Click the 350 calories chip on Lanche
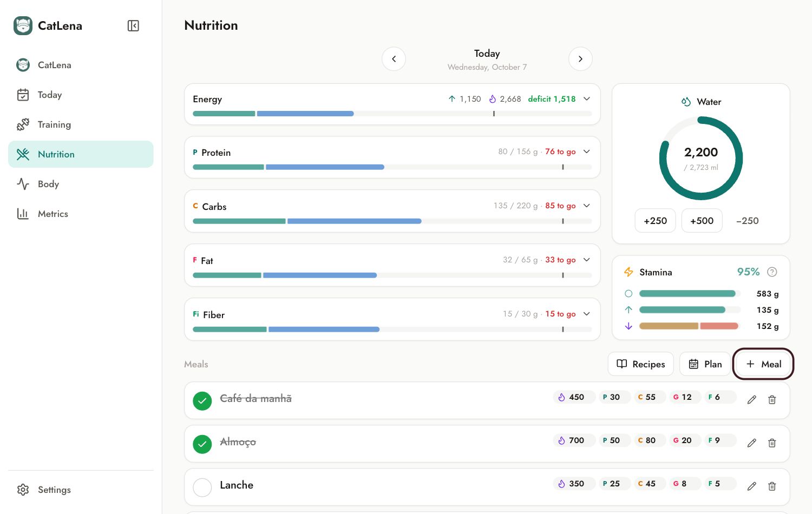 coord(574,484)
